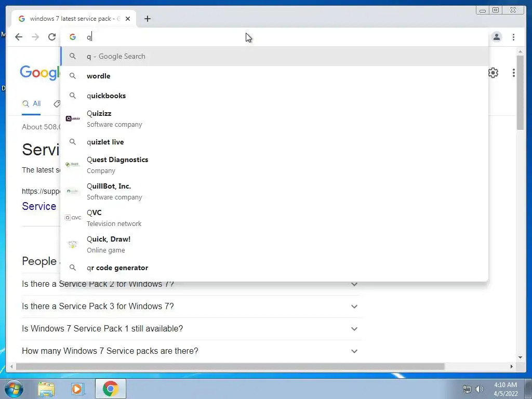Click search icon beside quizlet live
This screenshot has width=532, height=399.
73,141
